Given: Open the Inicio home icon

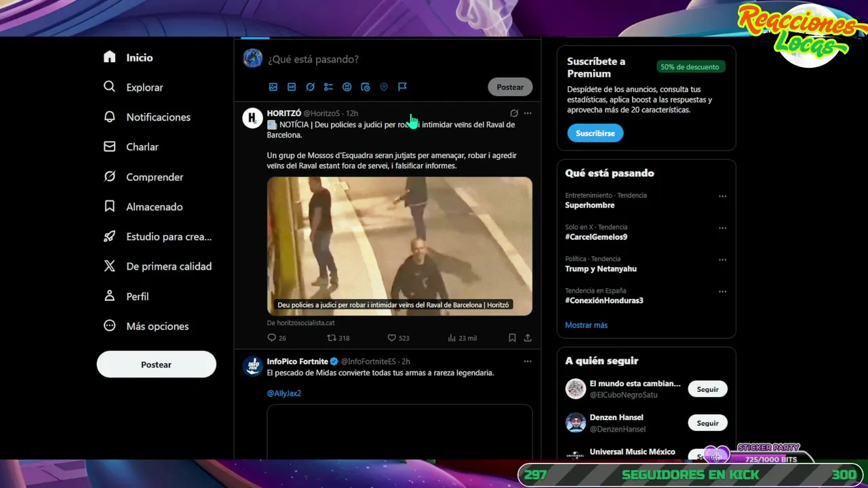Looking at the screenshot, I should pos(110,58).
